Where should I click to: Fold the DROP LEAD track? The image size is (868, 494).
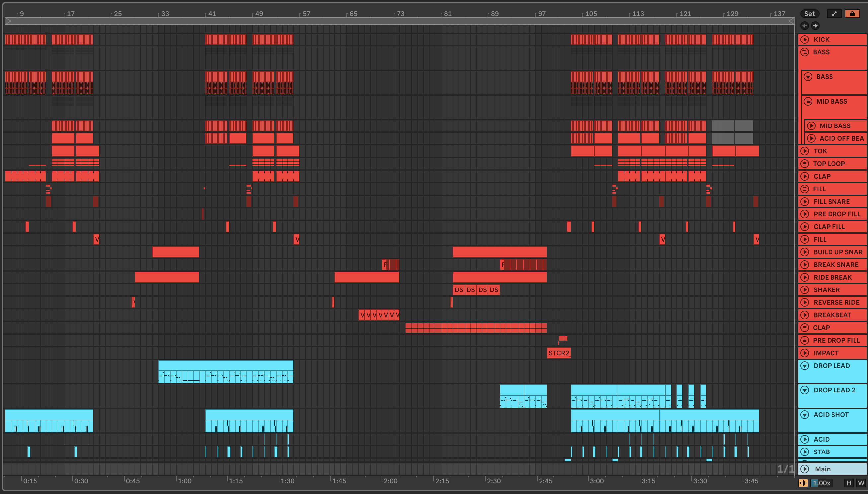point(805,366)
